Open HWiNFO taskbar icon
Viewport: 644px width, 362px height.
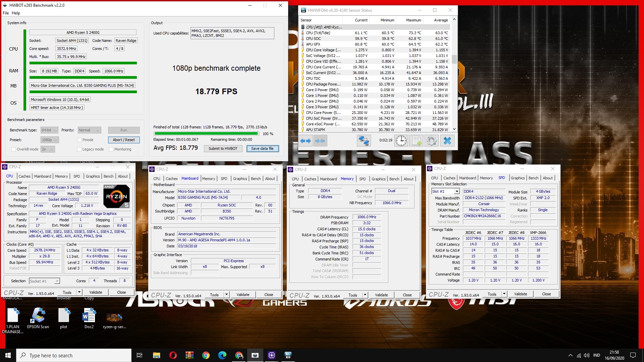[x=288, y=355]
